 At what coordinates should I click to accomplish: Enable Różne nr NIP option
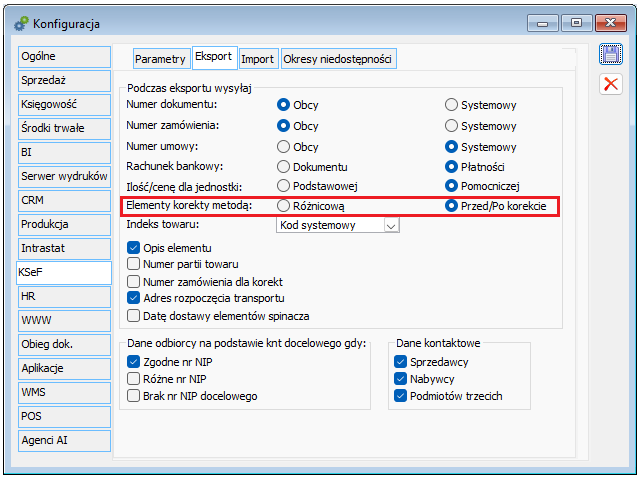tap(133, 379)
